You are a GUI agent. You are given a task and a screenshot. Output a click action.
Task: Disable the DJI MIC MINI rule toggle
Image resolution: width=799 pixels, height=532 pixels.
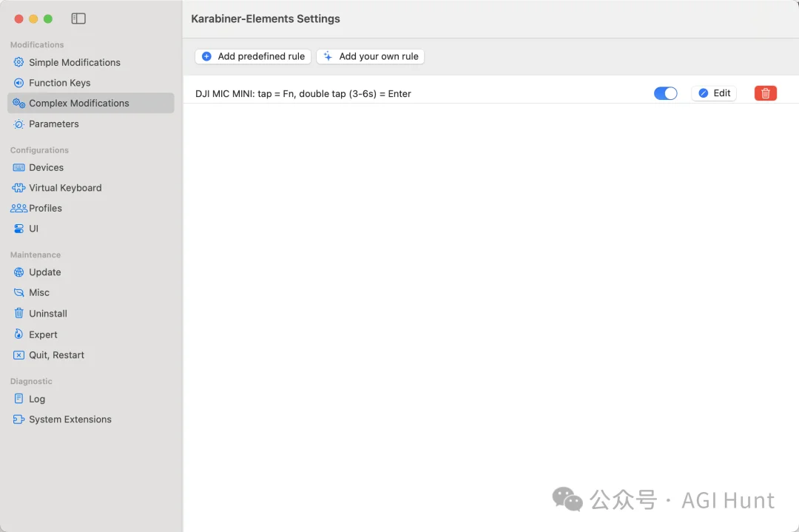point(665,93)
